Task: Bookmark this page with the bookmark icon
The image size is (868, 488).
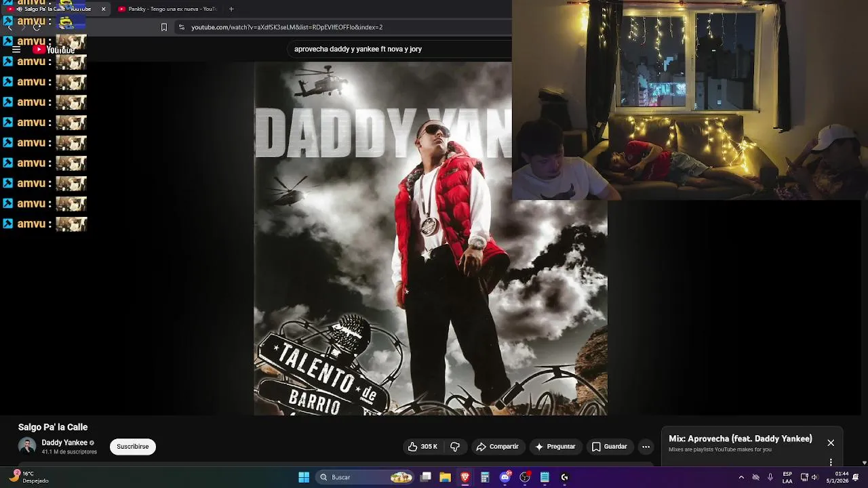Action: pos(163,27)
